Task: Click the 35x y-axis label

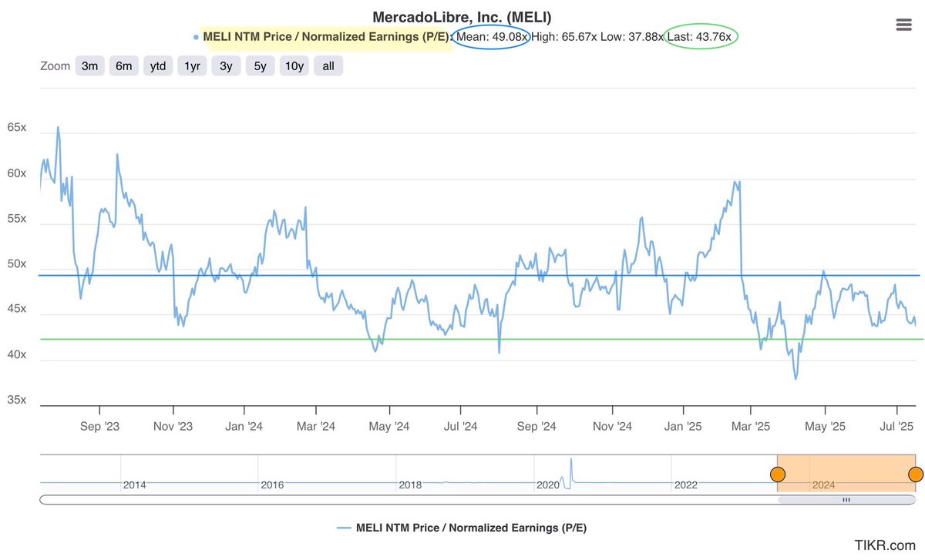Action: coord(16,401)
